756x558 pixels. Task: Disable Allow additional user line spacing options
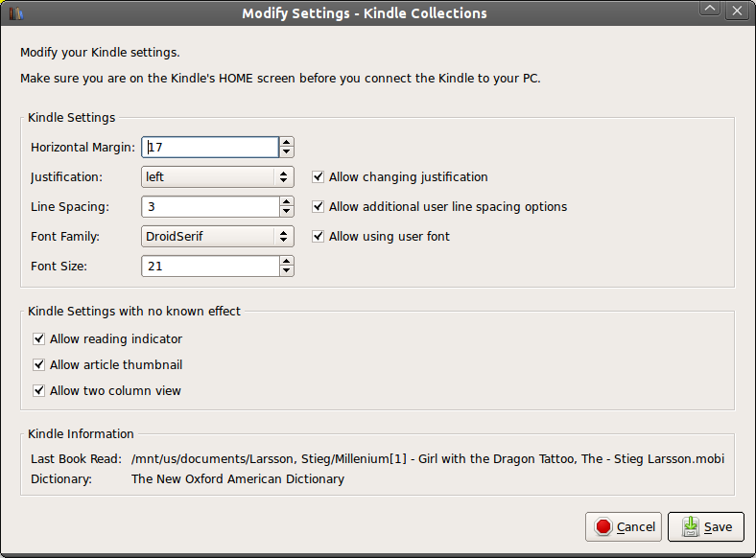pyautogui.click(x=319, y=207)
